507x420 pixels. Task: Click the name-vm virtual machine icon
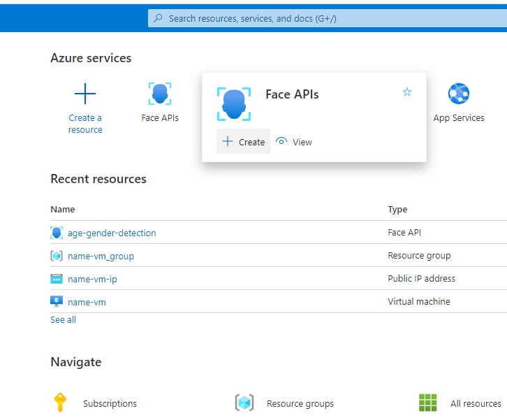57,302
